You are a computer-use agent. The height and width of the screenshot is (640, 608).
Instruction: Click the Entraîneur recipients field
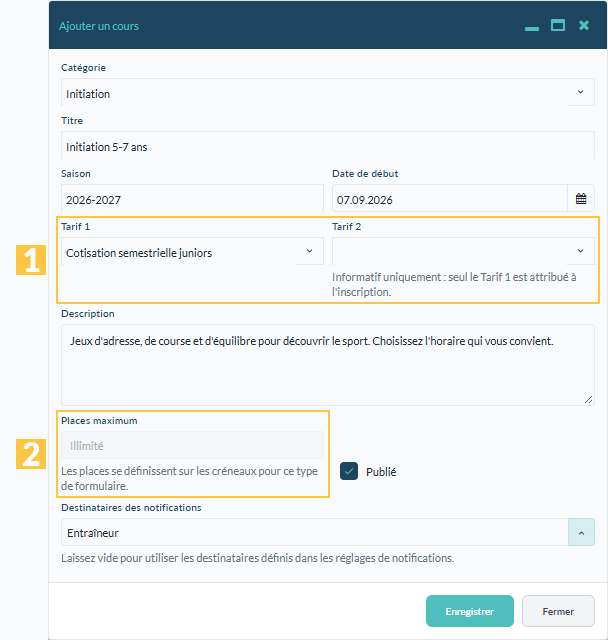coord(315,532)
